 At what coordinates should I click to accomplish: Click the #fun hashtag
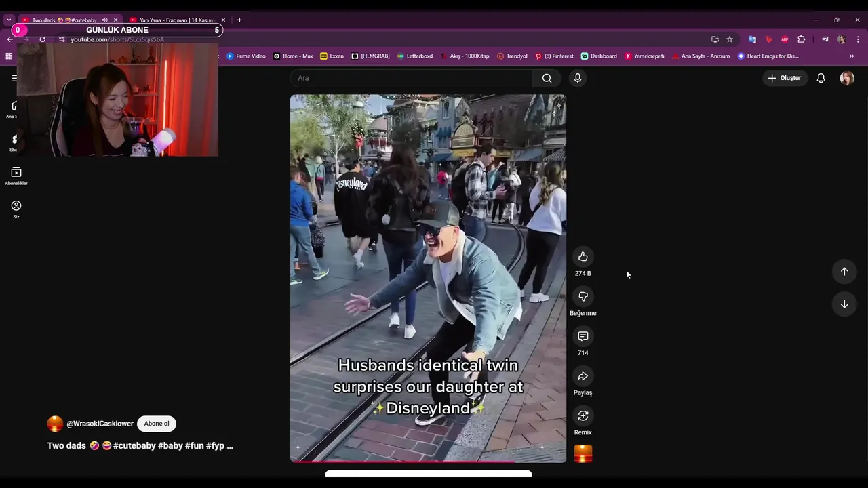point(194,446)
